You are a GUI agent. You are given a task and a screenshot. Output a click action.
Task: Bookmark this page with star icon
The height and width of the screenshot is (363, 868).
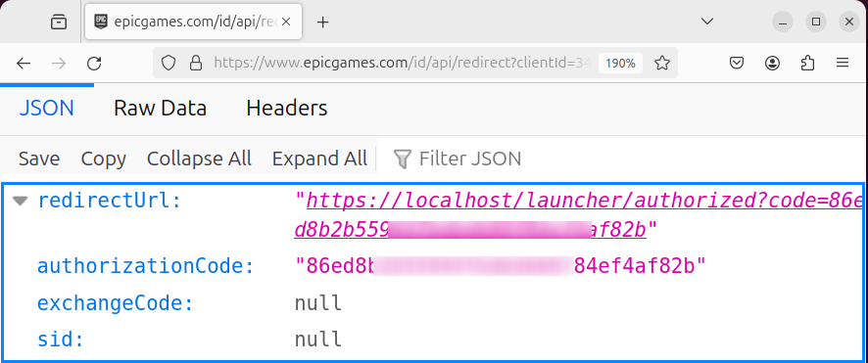click(662, 63)
